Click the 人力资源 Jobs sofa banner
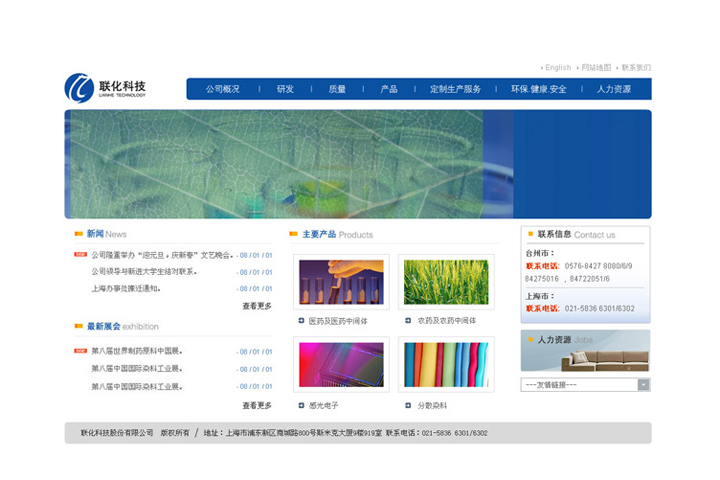 pyautogui.click(x=585, y=351)
